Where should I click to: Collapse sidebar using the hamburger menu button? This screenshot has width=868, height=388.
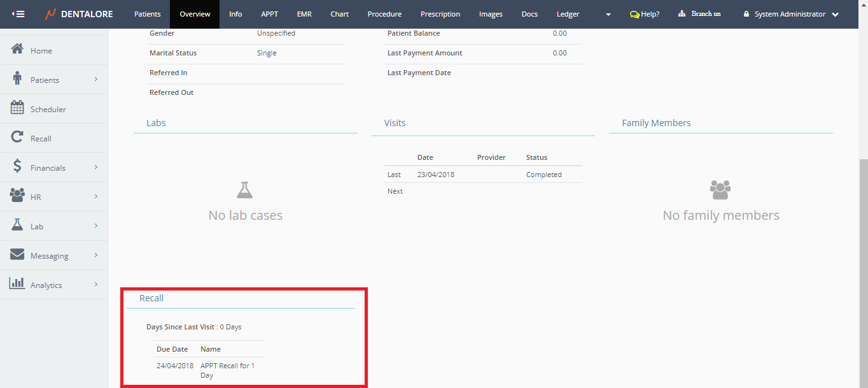click(18, 14)
